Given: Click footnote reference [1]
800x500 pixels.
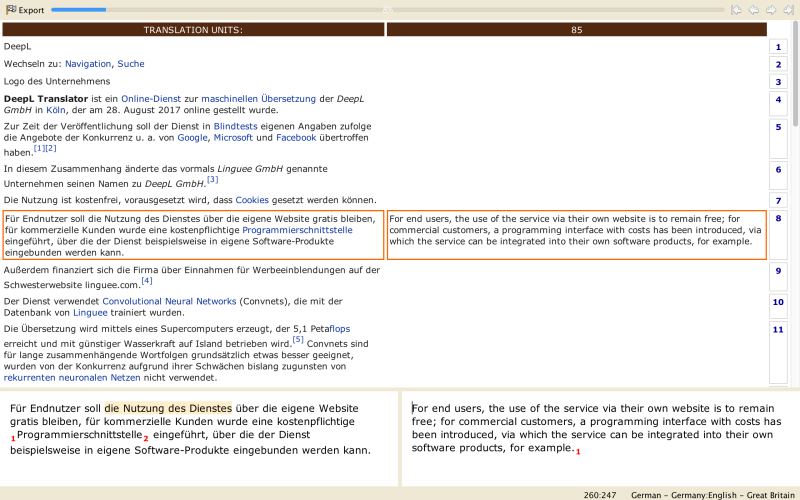Looking at the screenshot, I should [x=39, y=148].
